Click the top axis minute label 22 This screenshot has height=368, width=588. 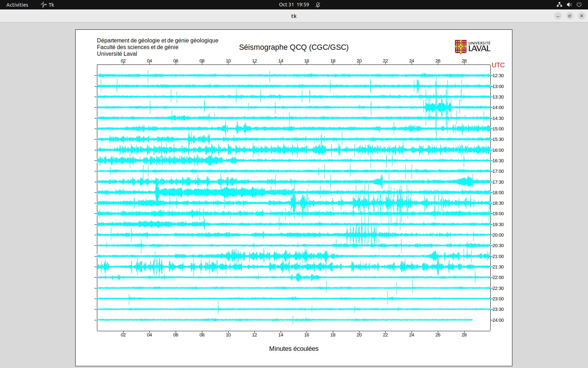coord(385,61)
